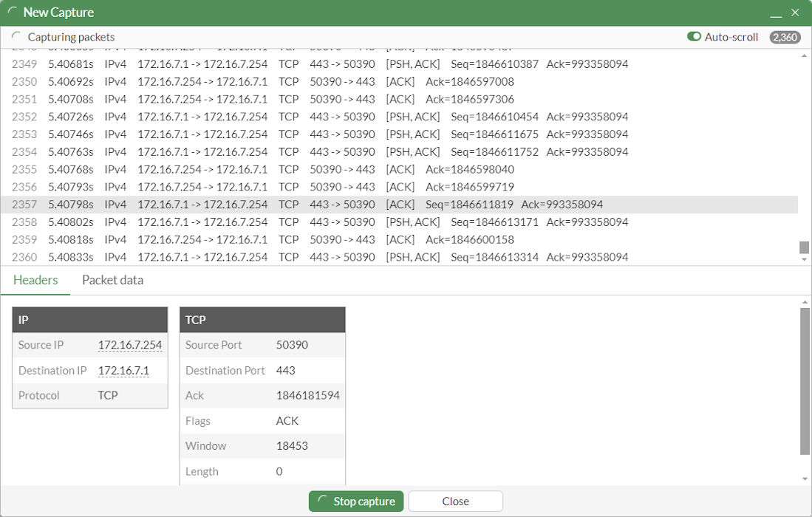Screen dimensions: 812x517
Task: Click the Close button at the bottom
Action: 455,501
